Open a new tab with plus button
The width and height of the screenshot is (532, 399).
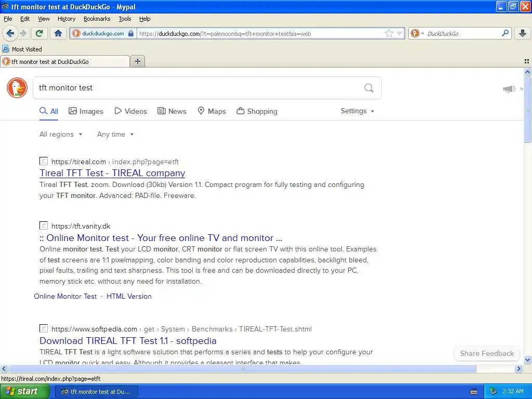137,61
